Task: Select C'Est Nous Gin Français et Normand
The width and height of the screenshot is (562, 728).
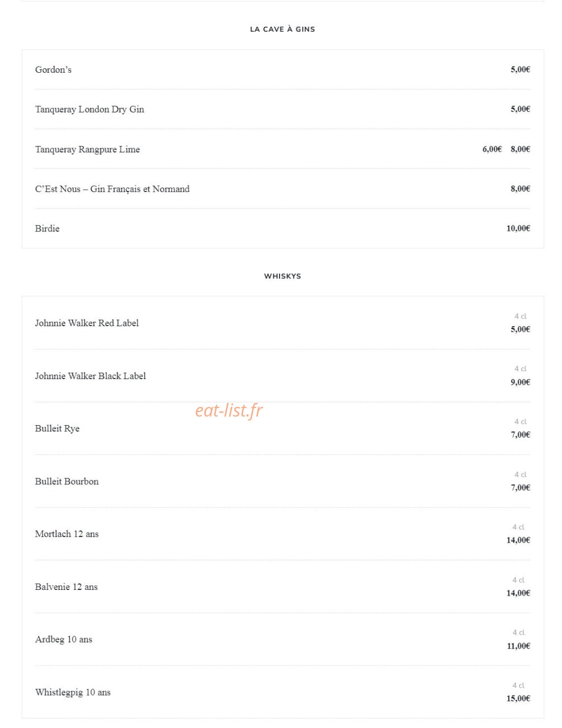Action: (x=113, y=189)
